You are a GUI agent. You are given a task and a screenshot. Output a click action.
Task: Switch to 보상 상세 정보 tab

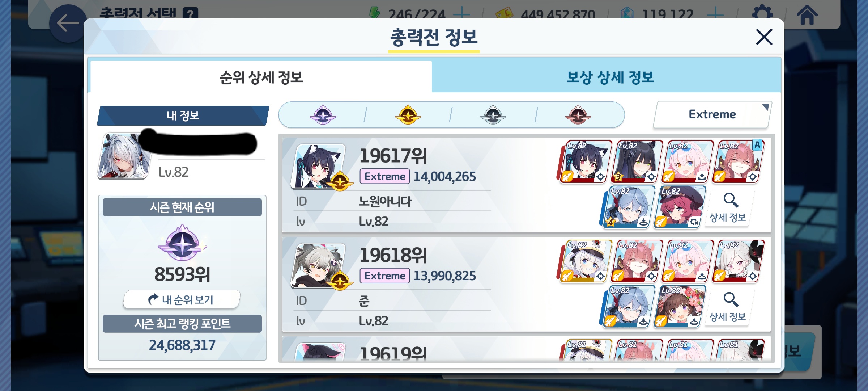point(610,77)
